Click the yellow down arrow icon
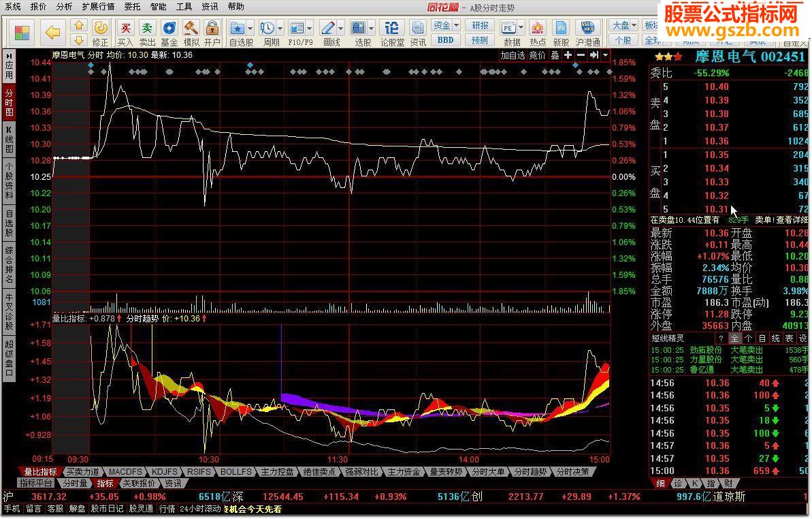The image size is (812, 519). (79, 40)
